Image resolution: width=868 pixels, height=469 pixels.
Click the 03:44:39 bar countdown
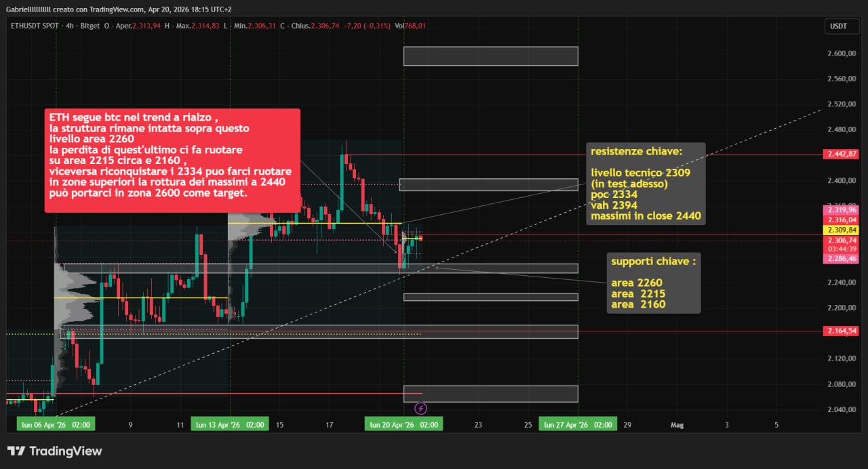click(x=842, y=249)
